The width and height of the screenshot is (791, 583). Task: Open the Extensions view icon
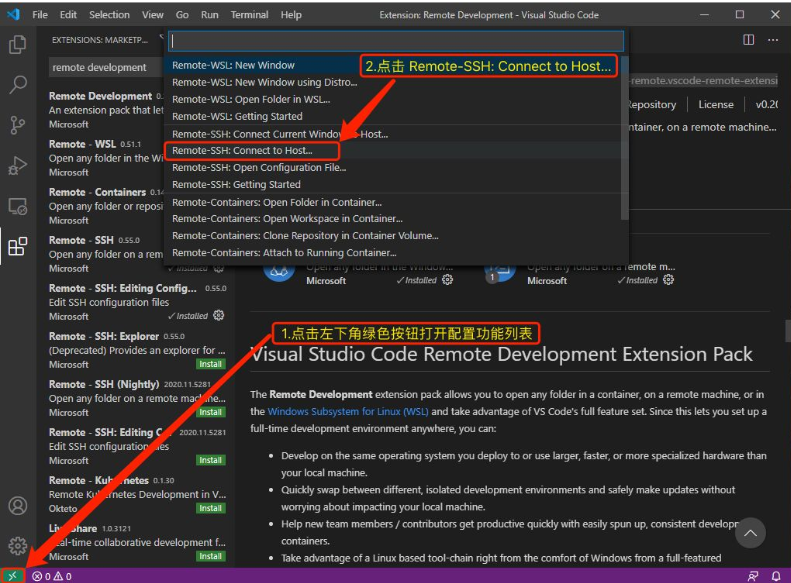pos(18,246)
